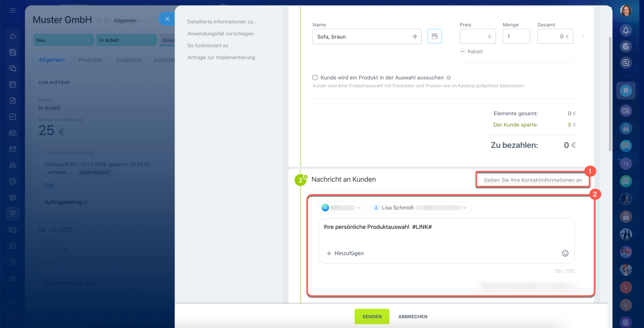
Task: Open the sender channel dropdown
Action: (x=342, y=207)
